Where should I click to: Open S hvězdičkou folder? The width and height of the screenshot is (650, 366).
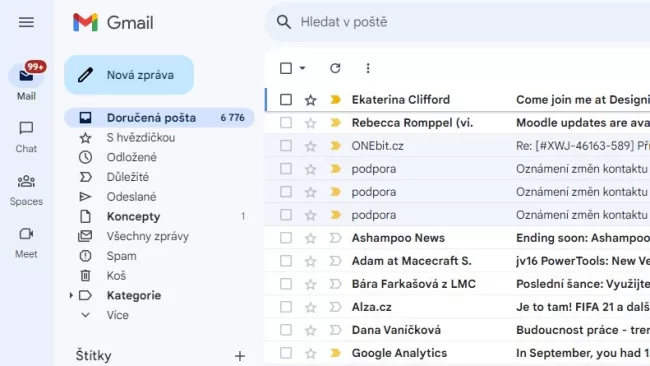(159, 138)
